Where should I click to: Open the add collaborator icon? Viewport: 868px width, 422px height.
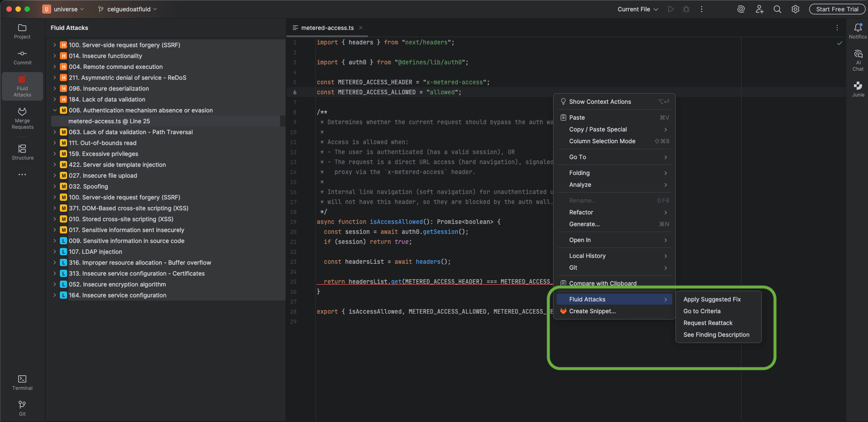759,9
